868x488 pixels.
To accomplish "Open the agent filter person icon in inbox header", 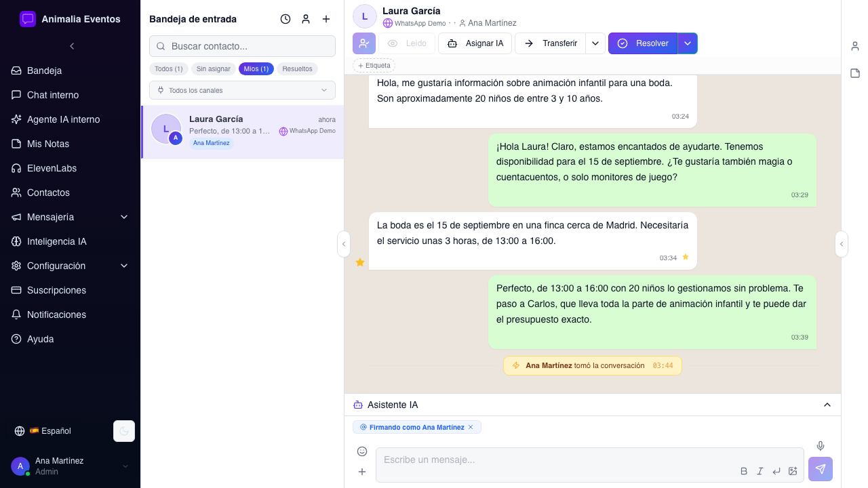I will [306, 19].
